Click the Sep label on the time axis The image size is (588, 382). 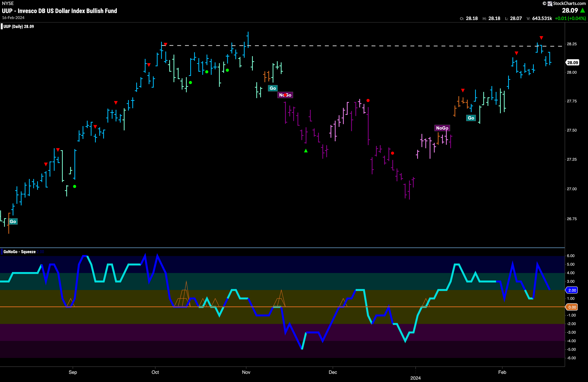pos(73,372)
